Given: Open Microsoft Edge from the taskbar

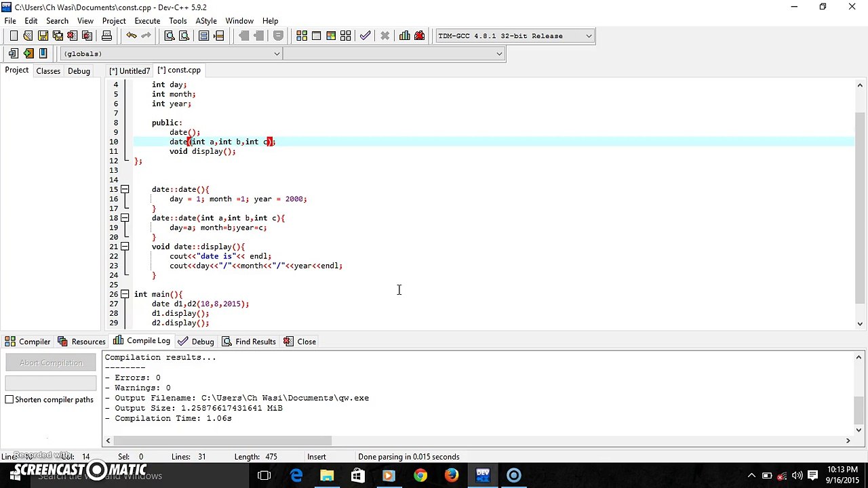Looking at the screenshot, I should pos(296,475).
